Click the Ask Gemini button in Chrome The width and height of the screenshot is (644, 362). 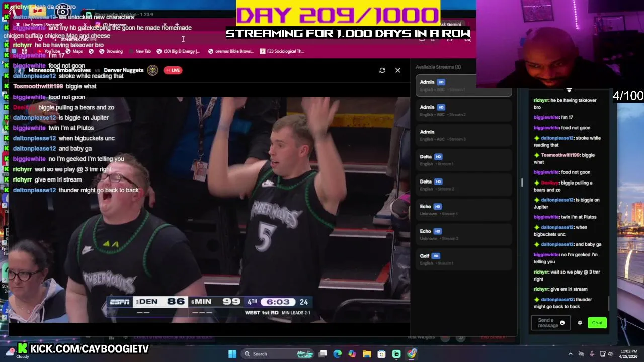click(449, 24)
